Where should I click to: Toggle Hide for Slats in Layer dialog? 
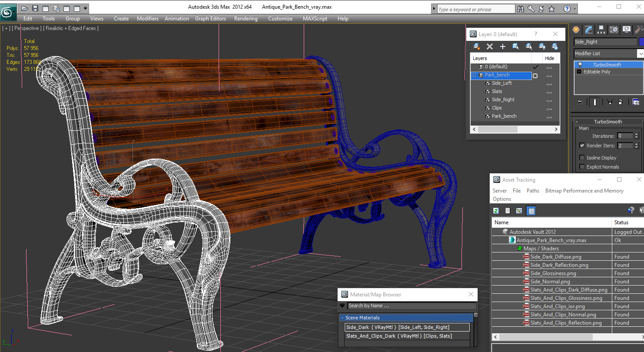coord(549,92)
